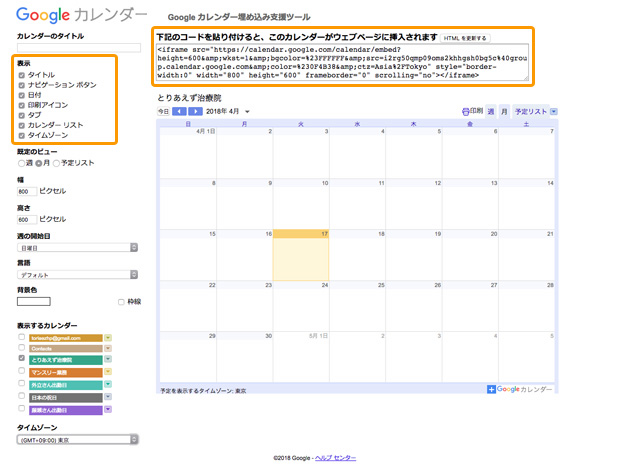This screenshot has height=466, width=630.
Task: Open color menu for the gmail.com calendar
Action: point(108,338)
